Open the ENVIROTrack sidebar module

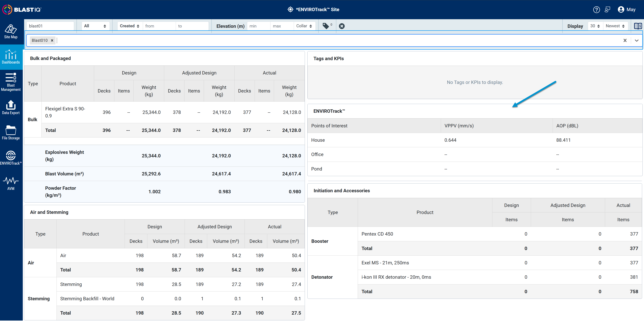point(11,158)
